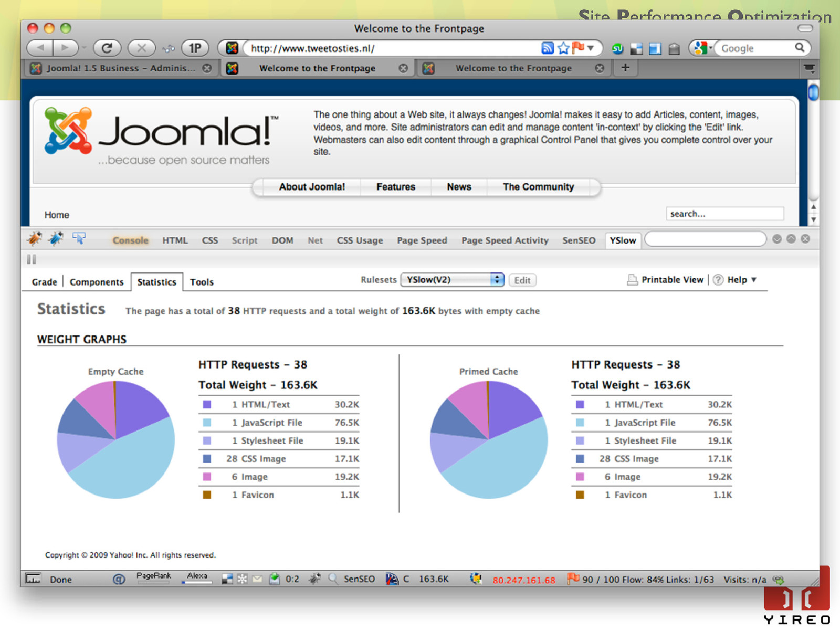Open the address bar history dropdown arrow

point(591,48)
